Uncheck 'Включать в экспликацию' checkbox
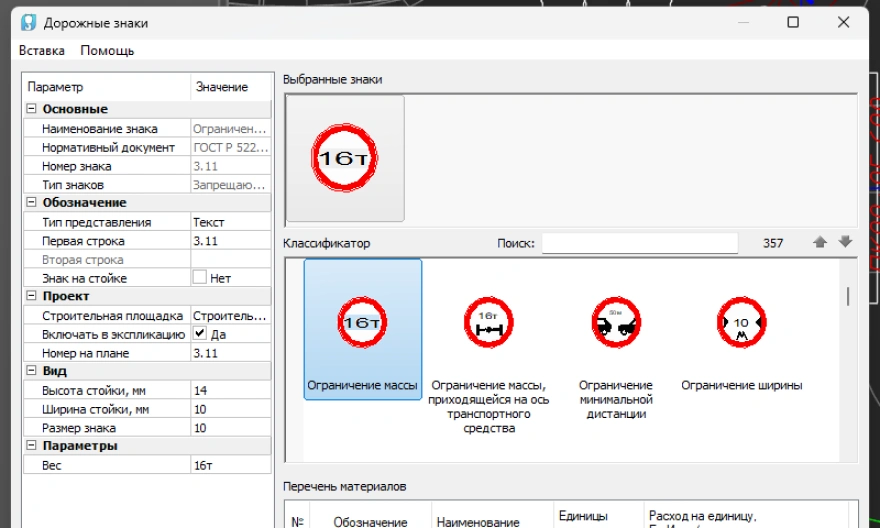 (199, 334)
